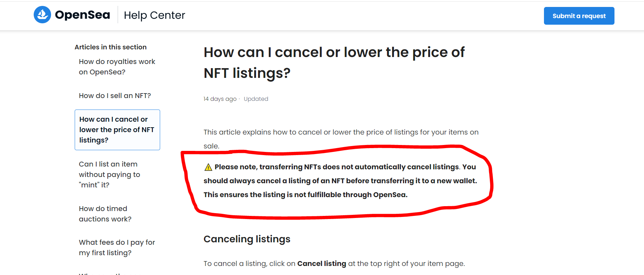This screenshot has height=275, width=644.
Task: Click the 'Canceling listings' section heading
Action: (247, 239)
